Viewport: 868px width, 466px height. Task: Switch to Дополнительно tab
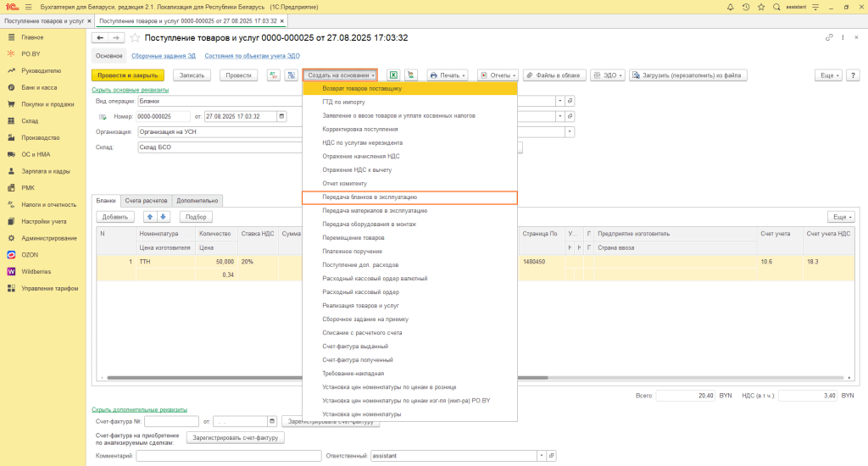197,200
